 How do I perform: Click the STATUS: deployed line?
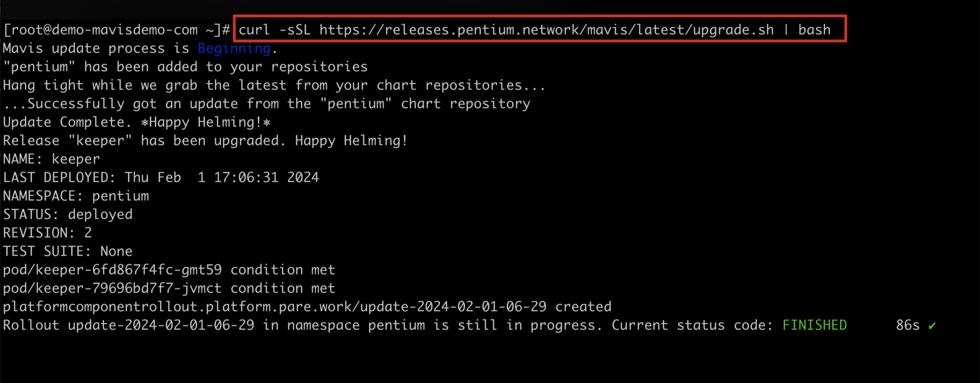(68, 215)
